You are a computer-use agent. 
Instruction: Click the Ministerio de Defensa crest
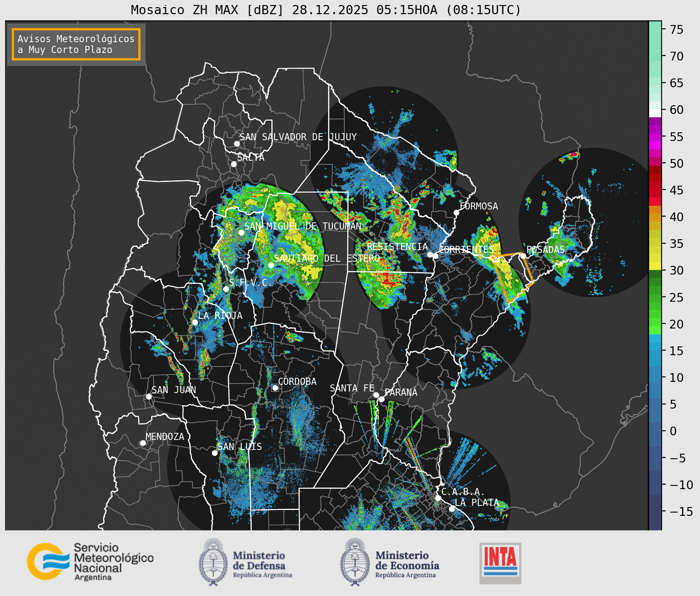(x=214, y=562)
